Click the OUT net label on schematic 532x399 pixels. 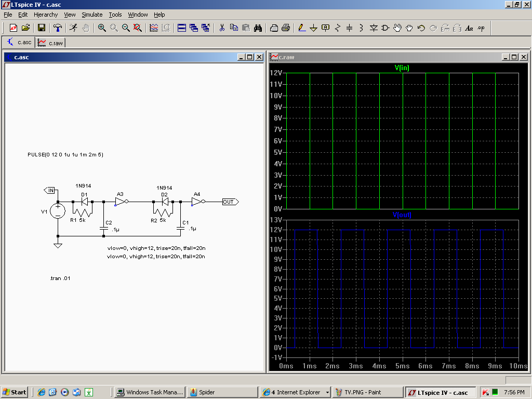(x=230, y=202)
